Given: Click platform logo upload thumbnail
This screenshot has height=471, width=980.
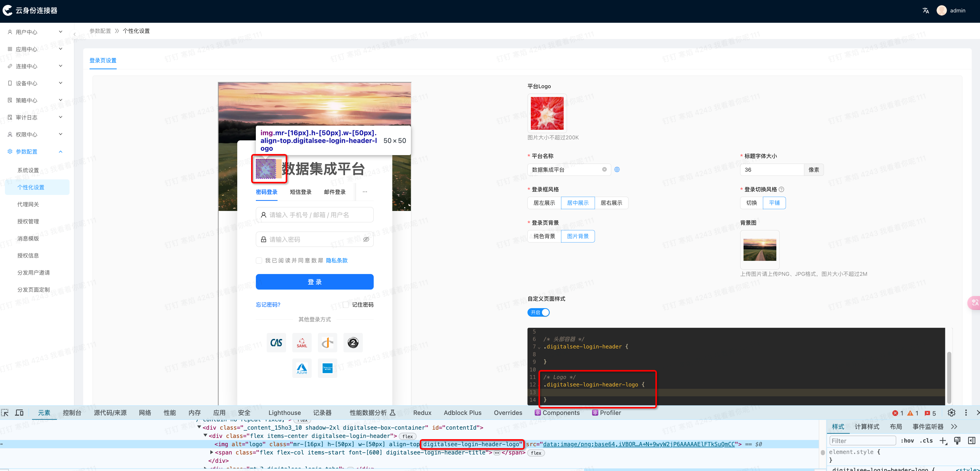Looking at the screenshot, I should click(x=547, y=113).
